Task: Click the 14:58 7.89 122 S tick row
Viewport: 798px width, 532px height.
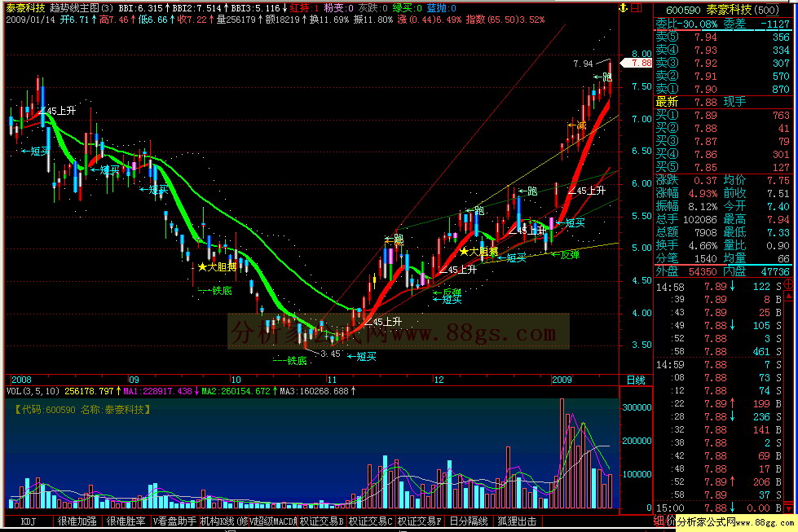Action: (719, 287)
